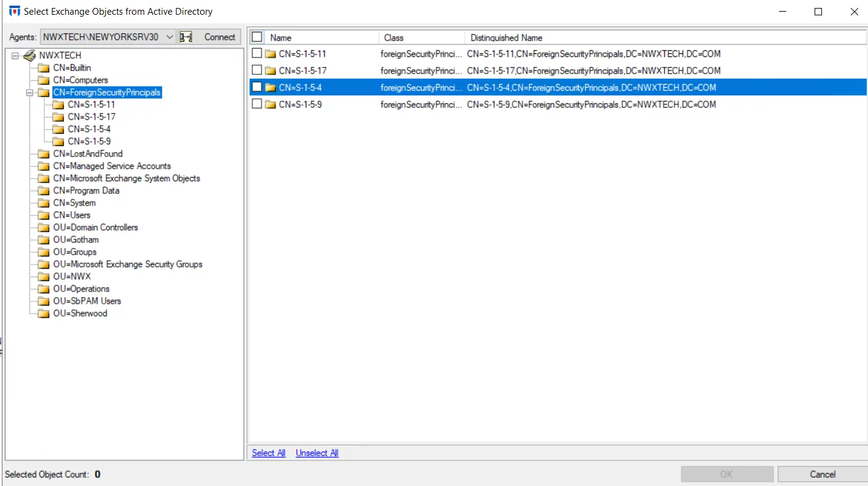Click folder icon of CN=Builtin
The image size is (868, 486).
point(43,68)
